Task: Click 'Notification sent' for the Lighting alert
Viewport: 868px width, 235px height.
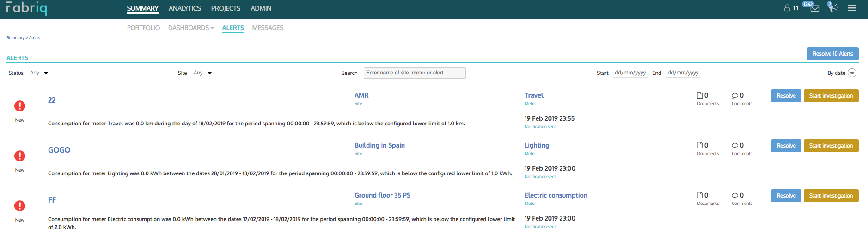Action: point(540,177)
